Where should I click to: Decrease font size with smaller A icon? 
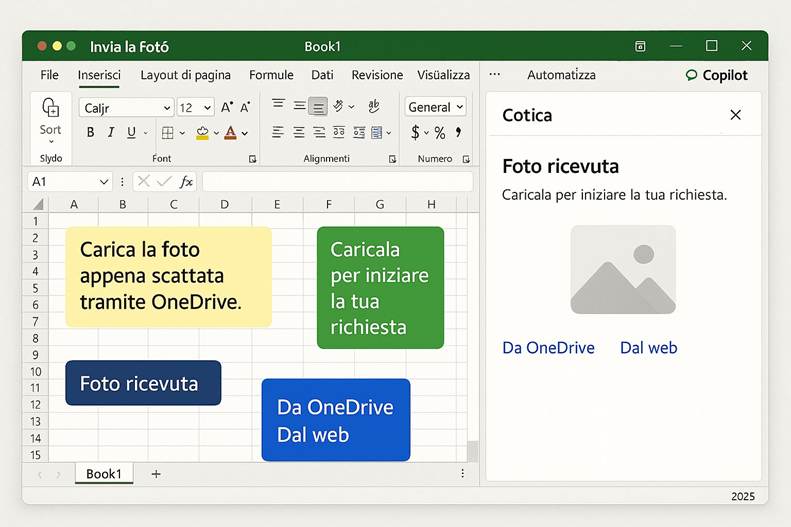point(245,107)
